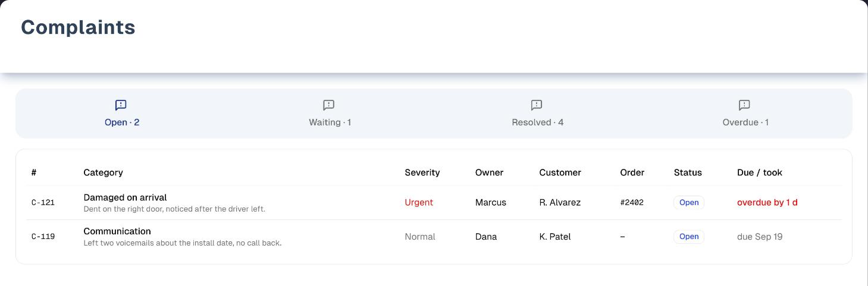Image resolution: width=868 pixels, height=286 pixels.
Task: Click the Open status badge for C-119
Action: [x=689, y=237]
